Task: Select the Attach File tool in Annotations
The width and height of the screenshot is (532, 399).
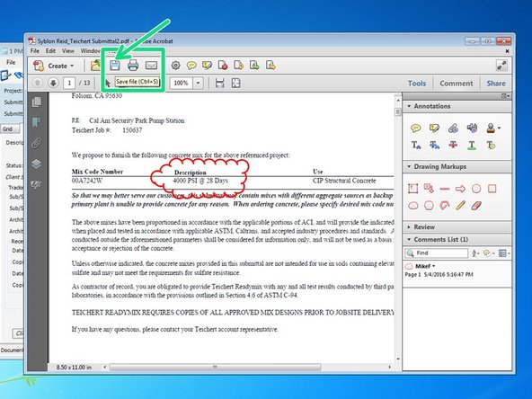Action: 453,128
